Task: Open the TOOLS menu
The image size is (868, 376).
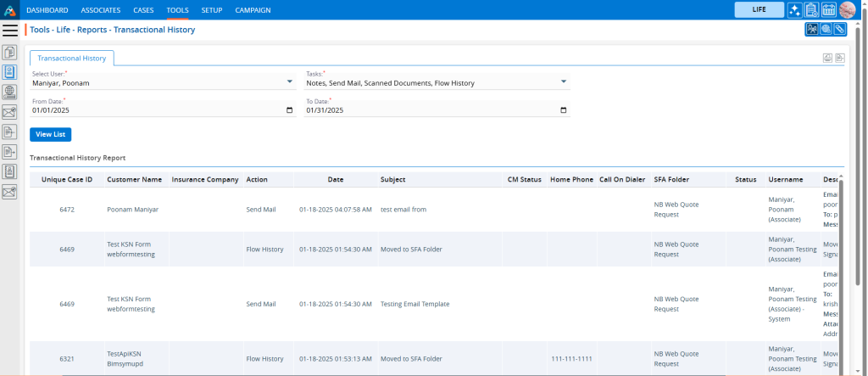Action: (178, 10)
